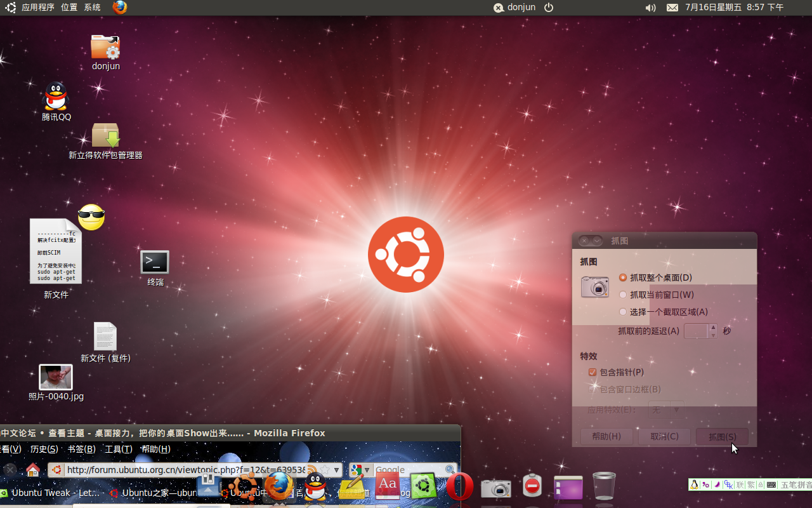Click Firefox icon in the dock
The width and height of the screenshot is (812, 508).
click(x=278, y=487)
